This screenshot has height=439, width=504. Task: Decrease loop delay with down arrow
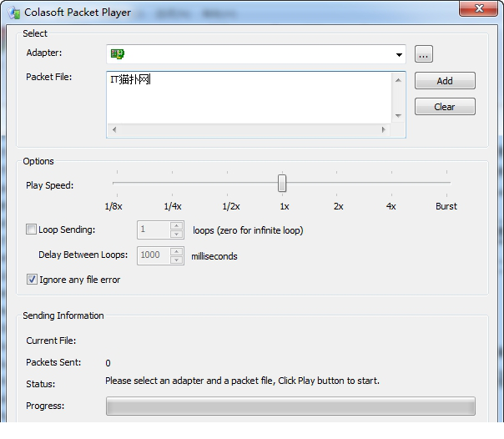click(176, 260)
